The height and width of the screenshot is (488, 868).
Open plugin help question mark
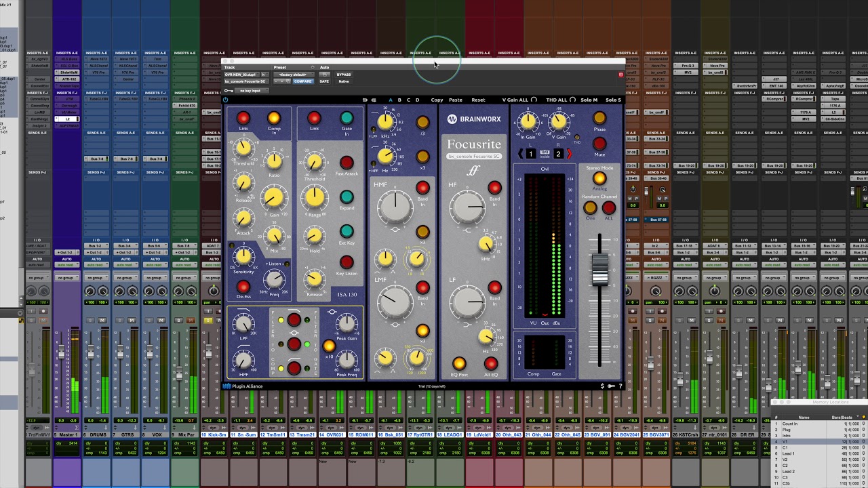pyautogui.click(x=620, y=386)
